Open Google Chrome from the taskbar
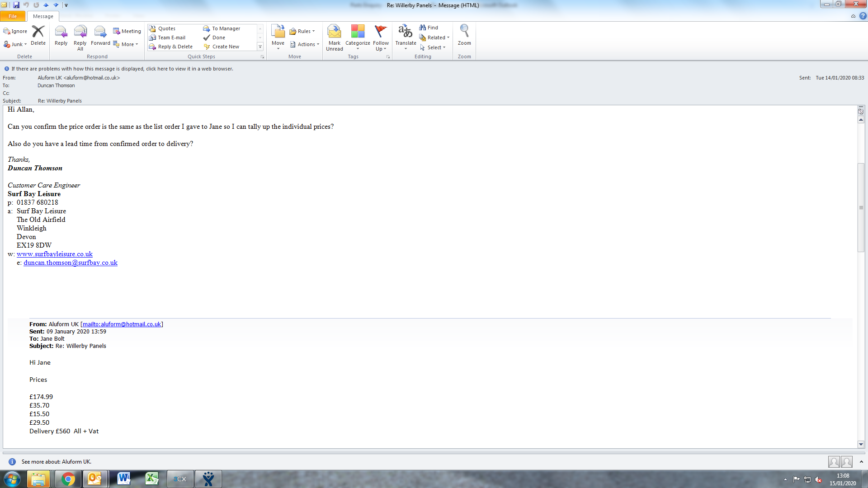 point(68,479)
